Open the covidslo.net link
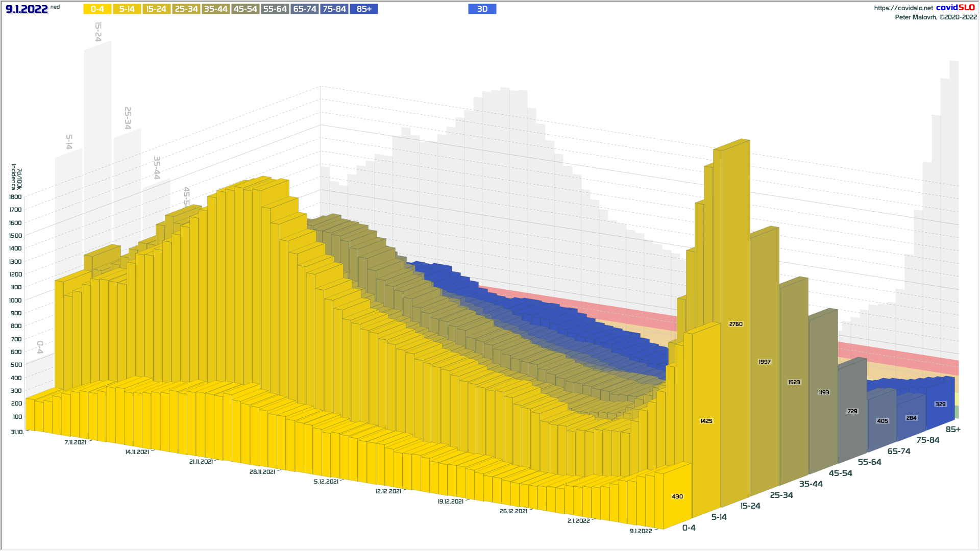Image resolution: width=980 pixels, height=551 pixels. click(x=903, y=8)
